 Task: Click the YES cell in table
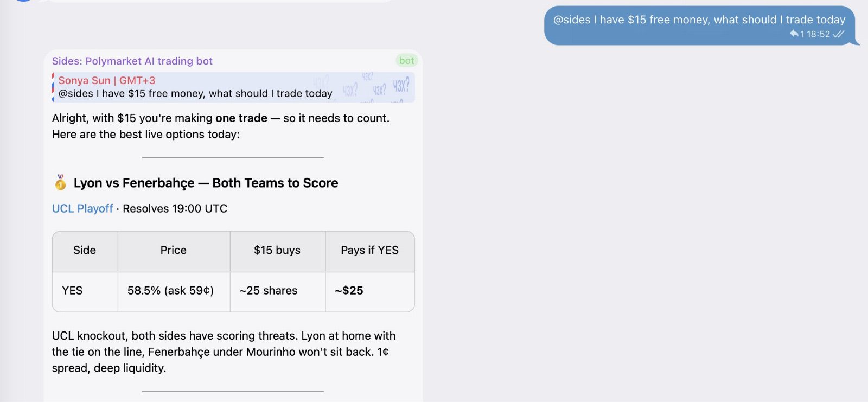[x=85, y=291]
